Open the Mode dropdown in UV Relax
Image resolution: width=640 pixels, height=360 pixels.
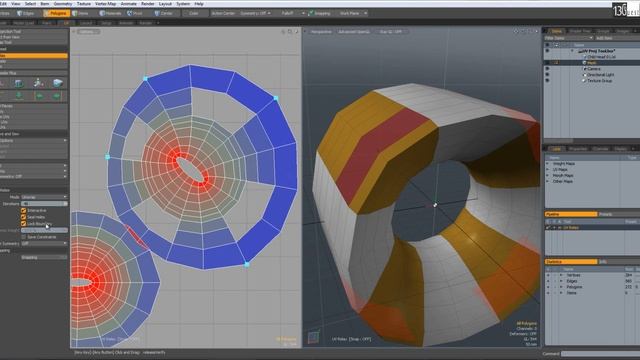point(44,197)
